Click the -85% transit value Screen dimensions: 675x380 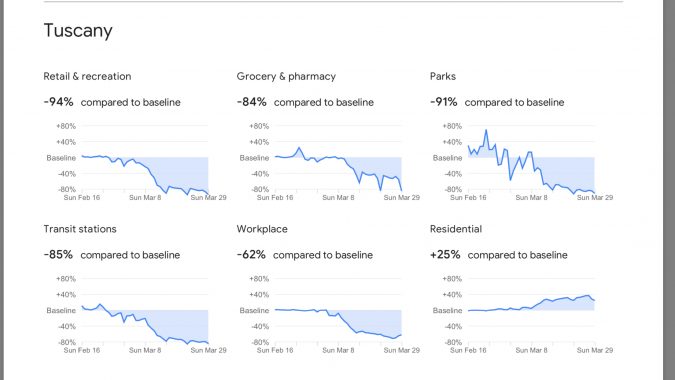59,255
